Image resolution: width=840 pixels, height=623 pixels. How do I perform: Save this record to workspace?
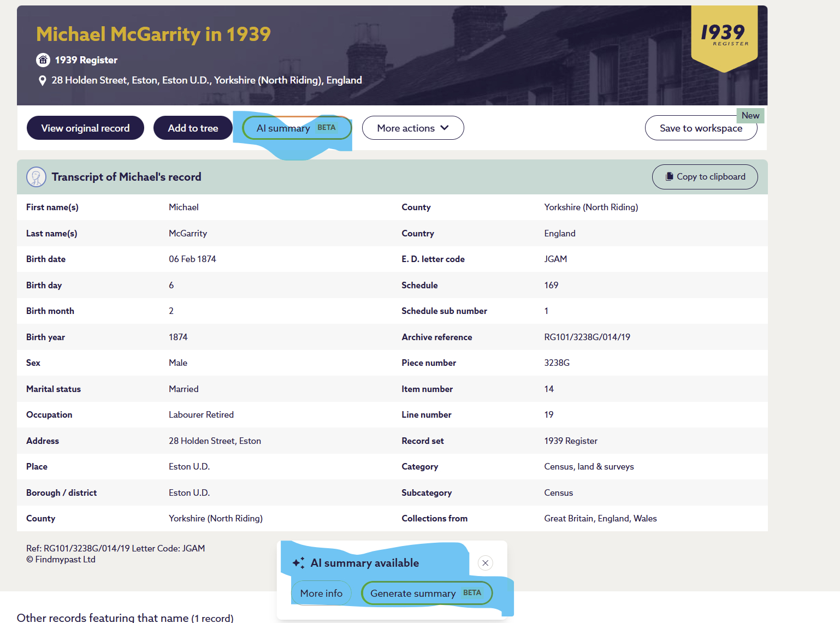(x=700, y=128)
